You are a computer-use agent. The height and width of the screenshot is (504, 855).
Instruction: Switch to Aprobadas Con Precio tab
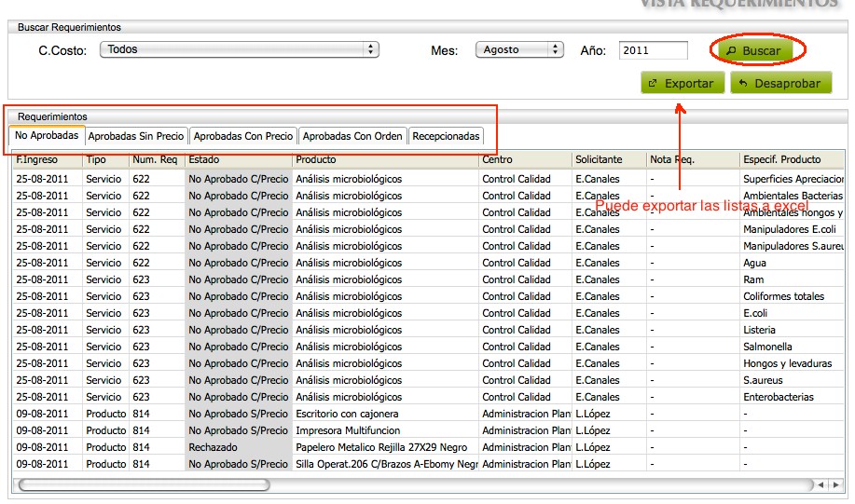[243, 136]
